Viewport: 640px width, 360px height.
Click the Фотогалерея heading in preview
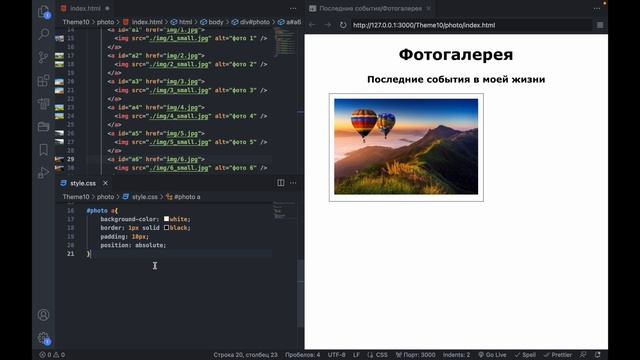coord(456,55)
